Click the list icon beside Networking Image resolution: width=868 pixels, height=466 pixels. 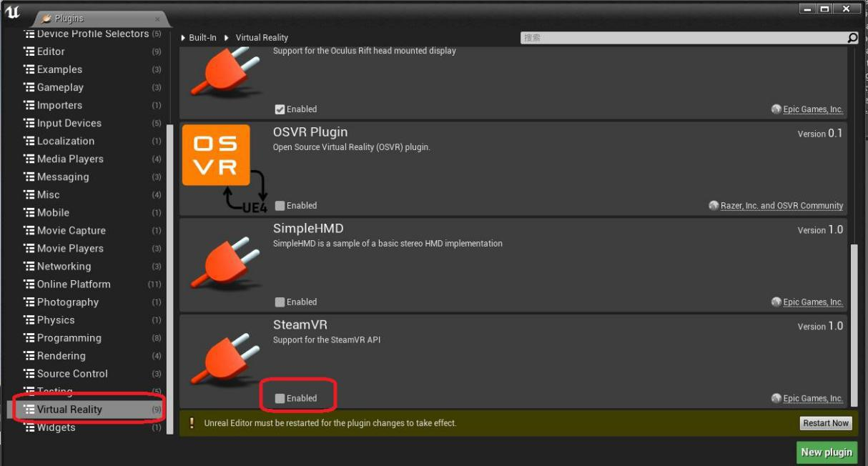29,266
